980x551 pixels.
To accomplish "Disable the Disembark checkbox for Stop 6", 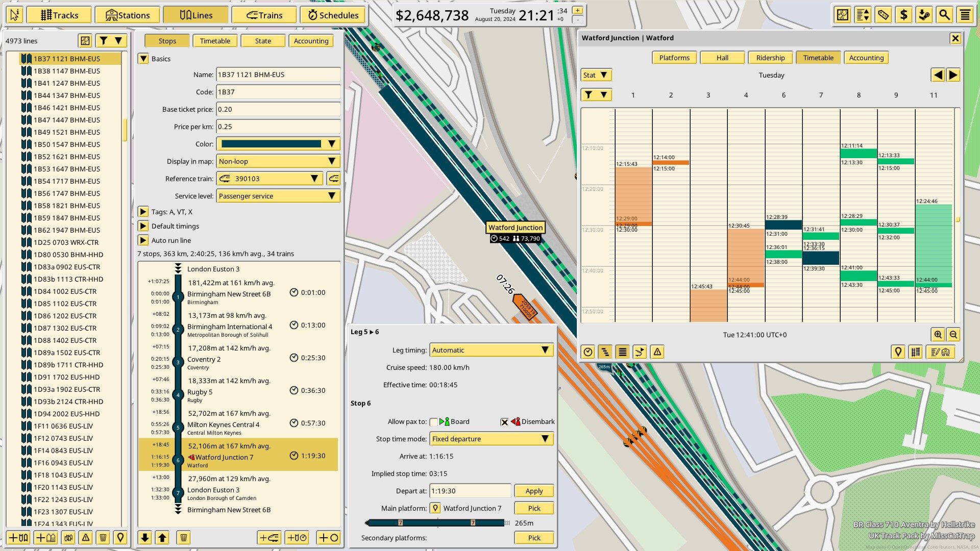I will coord(504,422).
